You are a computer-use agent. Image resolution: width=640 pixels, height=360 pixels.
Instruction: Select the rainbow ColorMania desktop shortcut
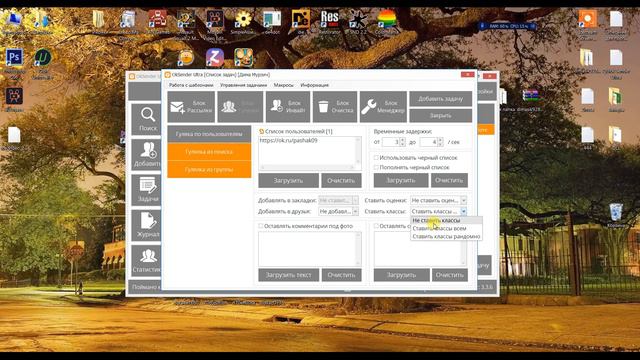pyautogui.click(x=386, y=19)
